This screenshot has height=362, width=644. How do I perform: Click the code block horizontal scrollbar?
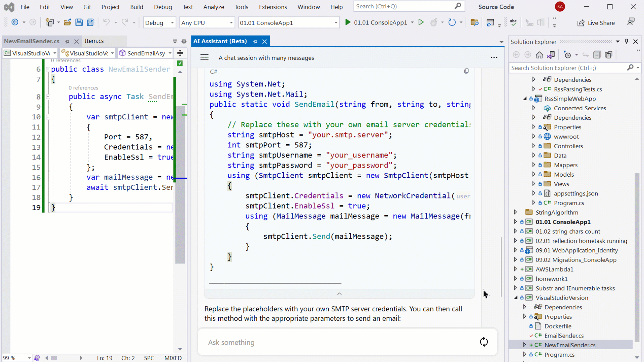(275, 283)
